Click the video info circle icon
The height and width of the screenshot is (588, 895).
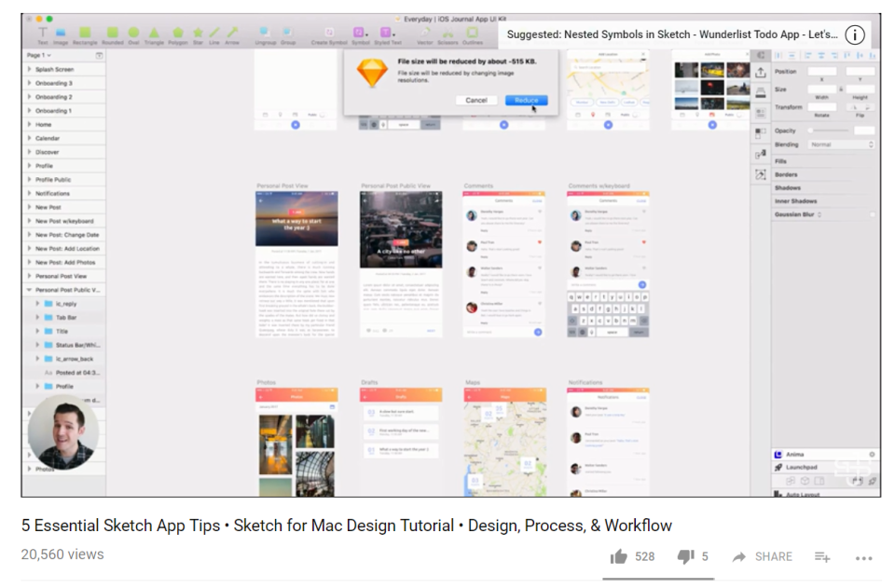coord(855,34)
